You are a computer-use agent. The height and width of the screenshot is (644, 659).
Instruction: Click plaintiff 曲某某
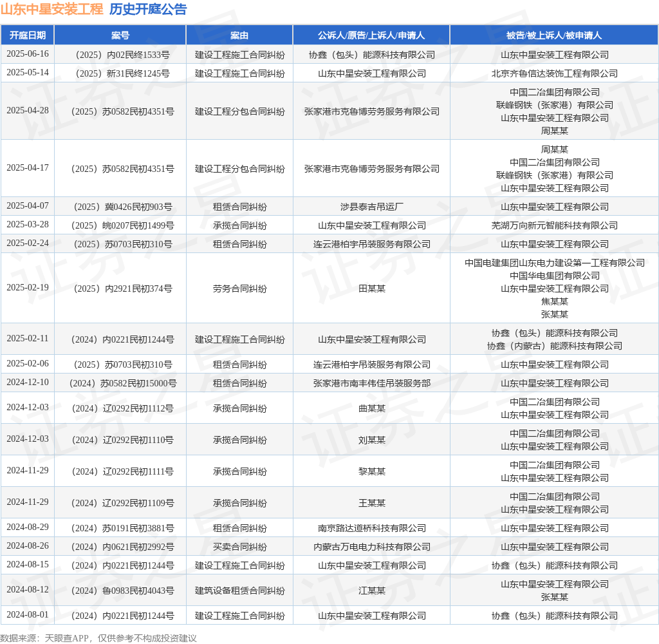[x=371, y=408]
